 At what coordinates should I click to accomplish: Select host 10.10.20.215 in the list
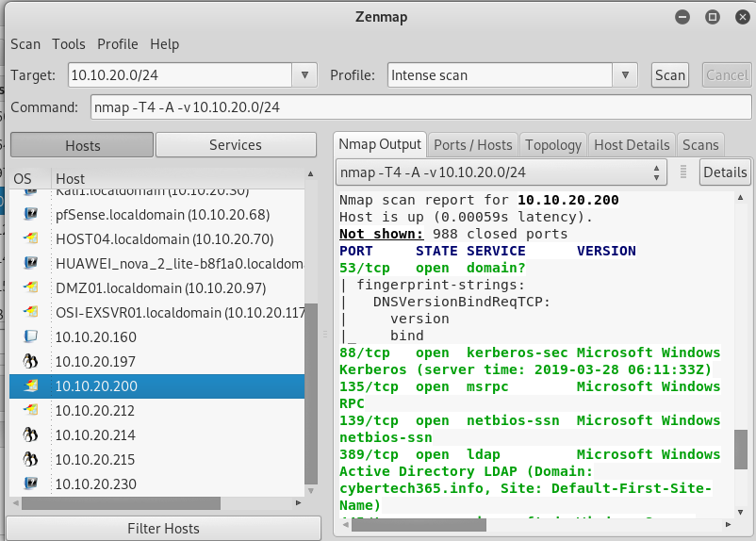pos(157,460)
